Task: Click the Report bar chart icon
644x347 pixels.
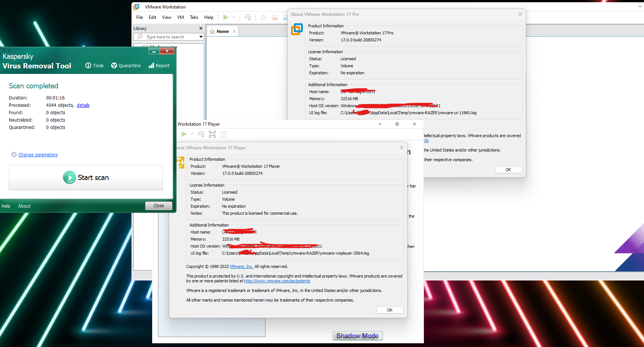Action: click(x=151, y=65)
